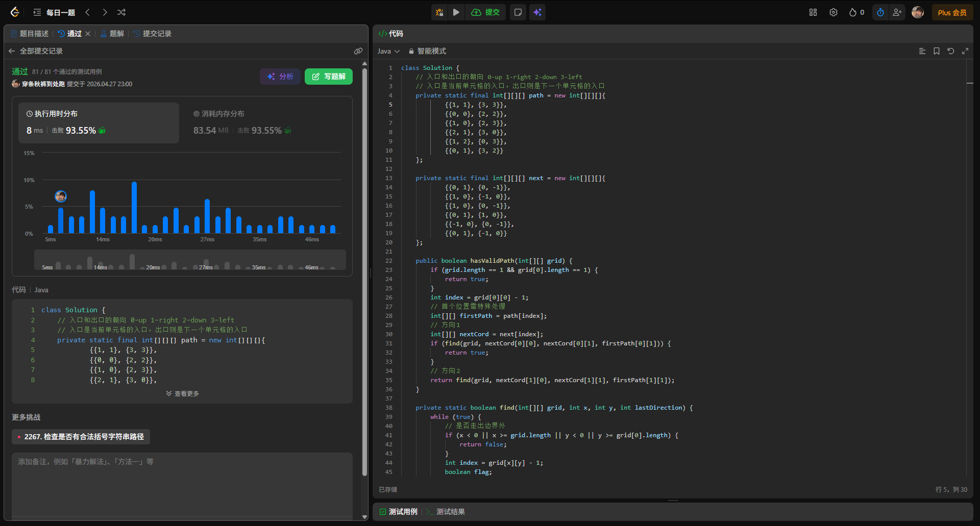Run the code with the play icon
This screenshot has width=980, height=526.
456,12
